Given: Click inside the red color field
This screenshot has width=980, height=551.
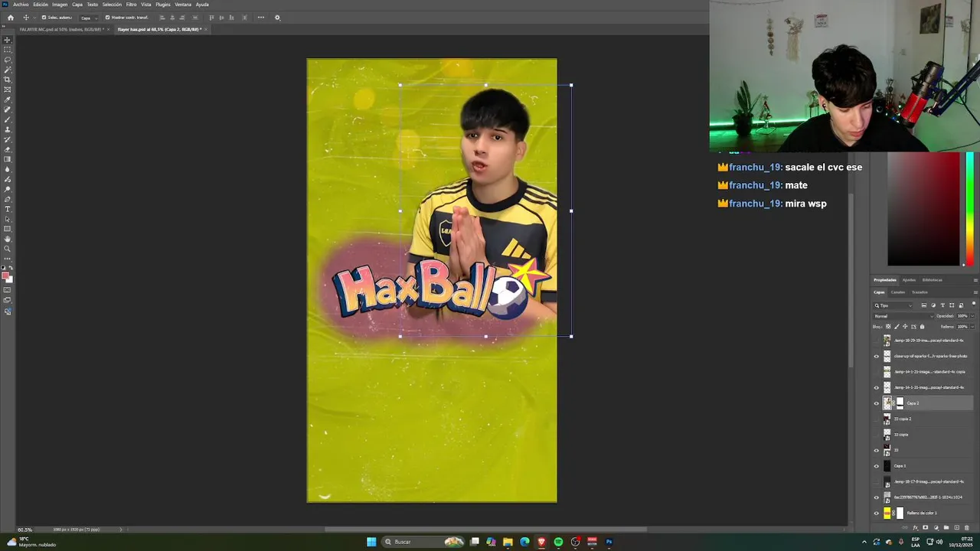Looking at the screenshot, I should pos(923,209).
